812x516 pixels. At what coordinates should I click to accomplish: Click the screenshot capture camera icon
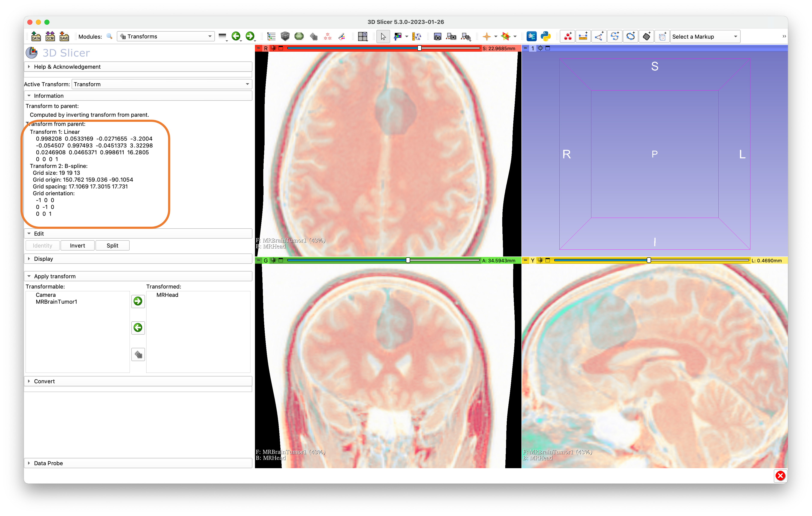tap(437, 36)
